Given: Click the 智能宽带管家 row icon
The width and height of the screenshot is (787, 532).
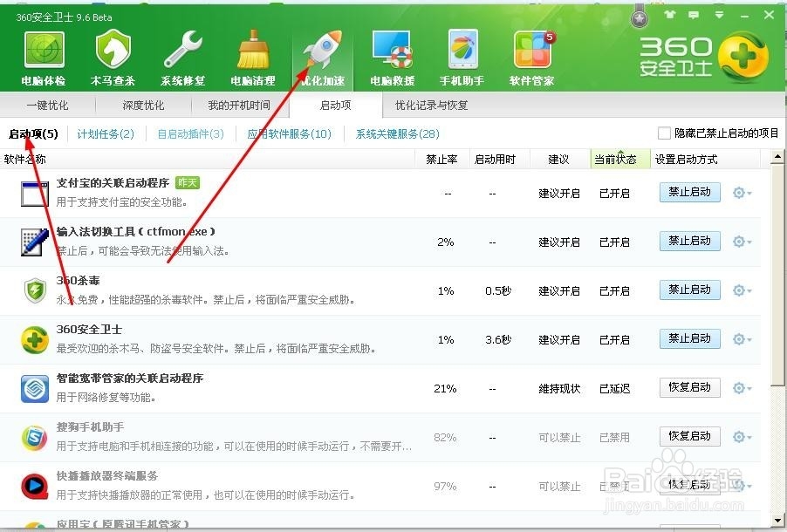Looking at the screenshot, I should click(35, 388).
